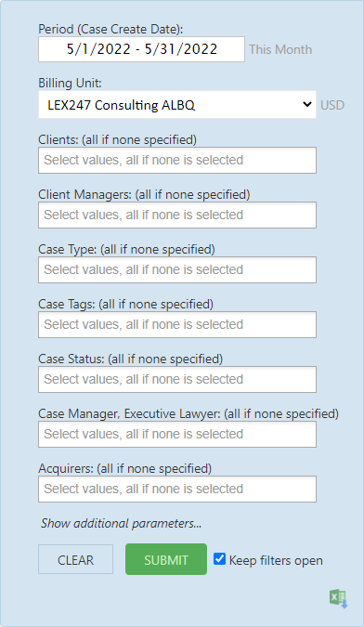
Task: Click the USD currency label
Action: coord(332,105)
